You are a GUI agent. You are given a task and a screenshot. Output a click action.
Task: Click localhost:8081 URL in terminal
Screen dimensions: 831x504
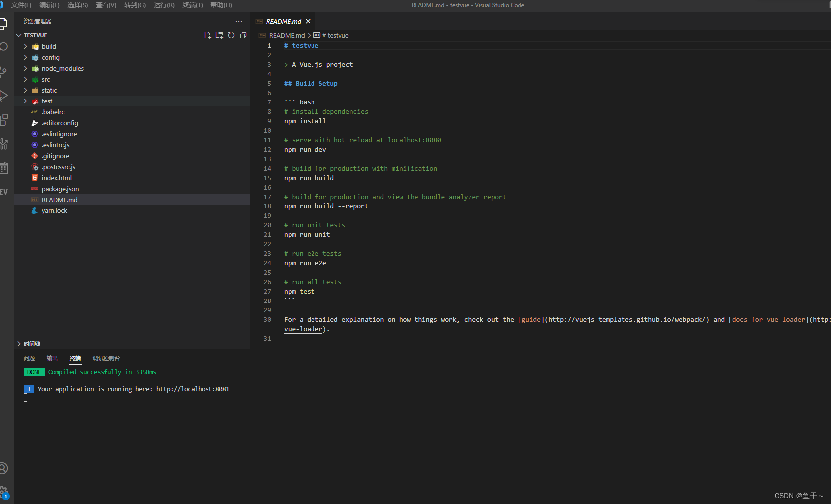(x=193, y=389)
